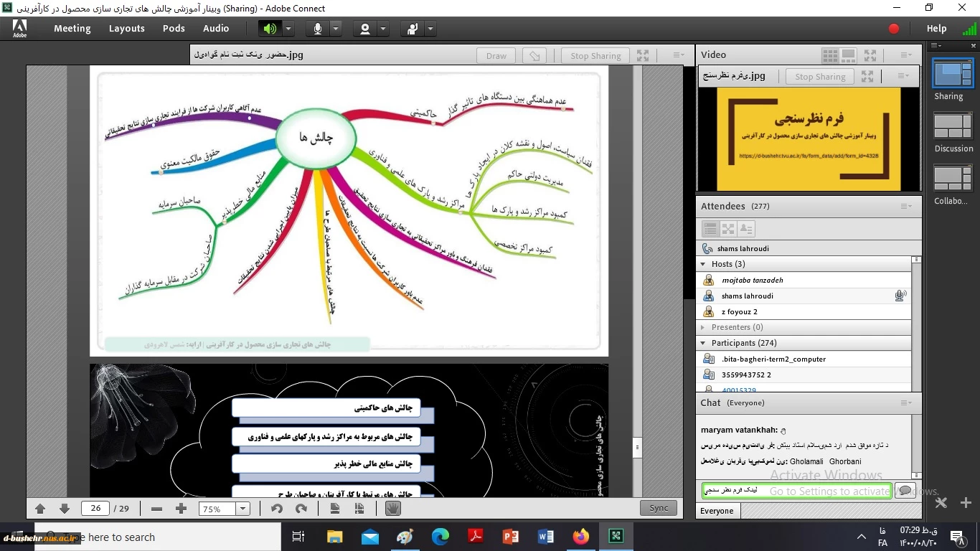Select host shams lahroudi in list
The width and height of the screenshot is (980, 551).
coord(804,296)
